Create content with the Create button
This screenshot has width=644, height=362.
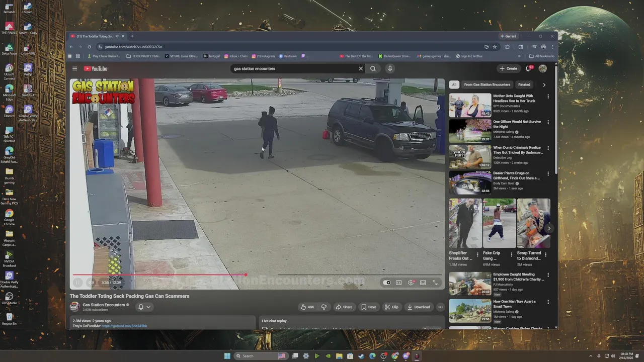[x=508, y=68]
